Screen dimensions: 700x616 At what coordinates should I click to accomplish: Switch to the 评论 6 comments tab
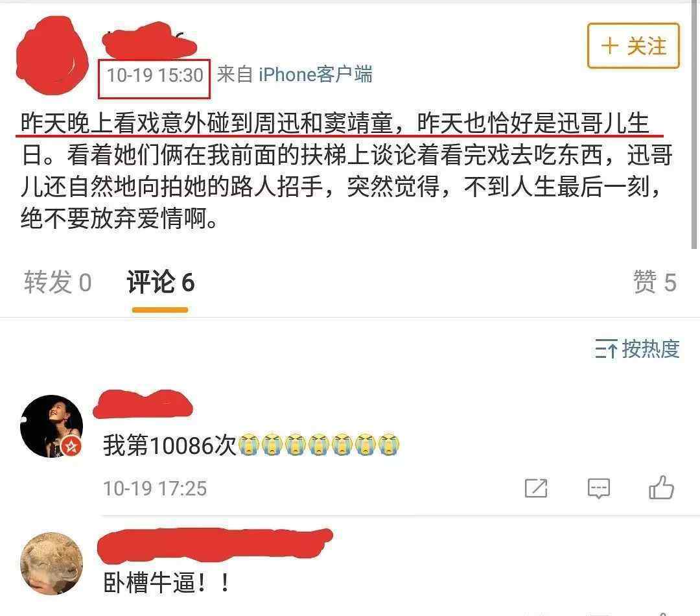(160, 282)
